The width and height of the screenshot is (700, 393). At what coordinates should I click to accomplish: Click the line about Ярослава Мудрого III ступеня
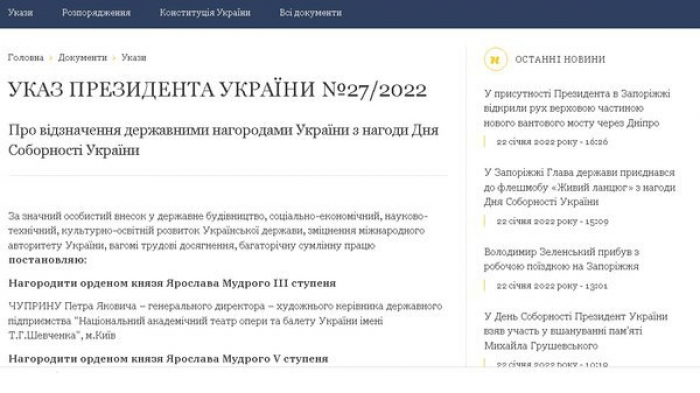172,283
